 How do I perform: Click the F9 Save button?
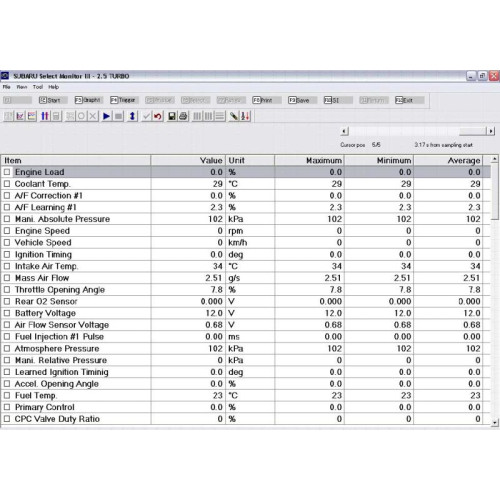(x=302, y=100)
